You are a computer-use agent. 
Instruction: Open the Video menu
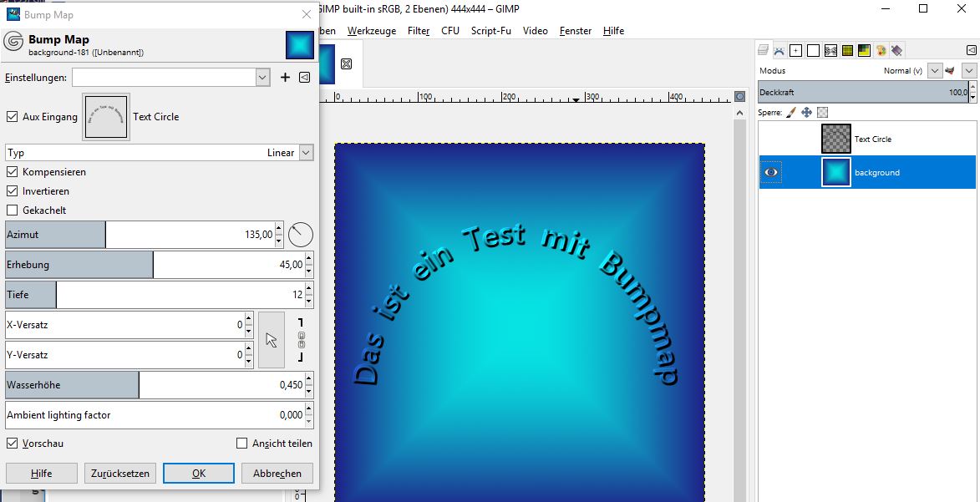click(535, 31)
